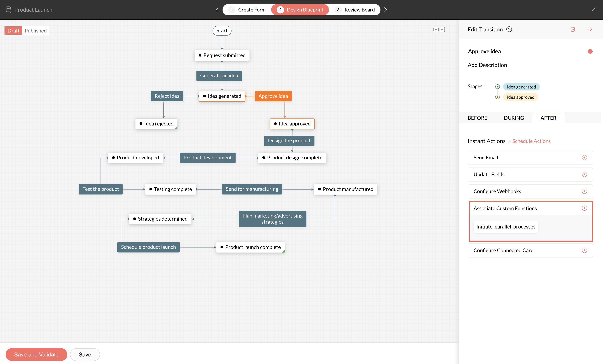
Task: Switch blueprint view to Published
Action: (36, 31)
